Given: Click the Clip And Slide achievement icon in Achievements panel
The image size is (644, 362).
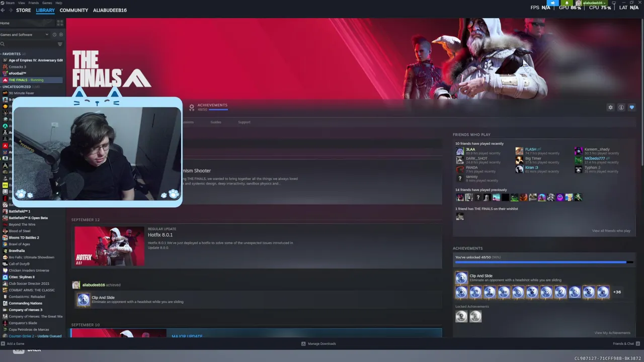Looking at the screenshot, I should click(x=461, y=278).
